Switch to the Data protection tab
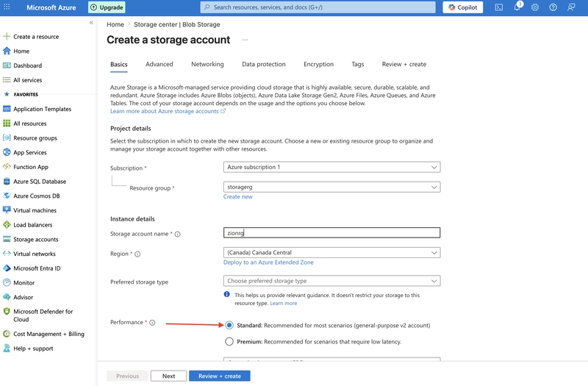The image size is (588, 386). pyautogui.click(x=264, y=64)
